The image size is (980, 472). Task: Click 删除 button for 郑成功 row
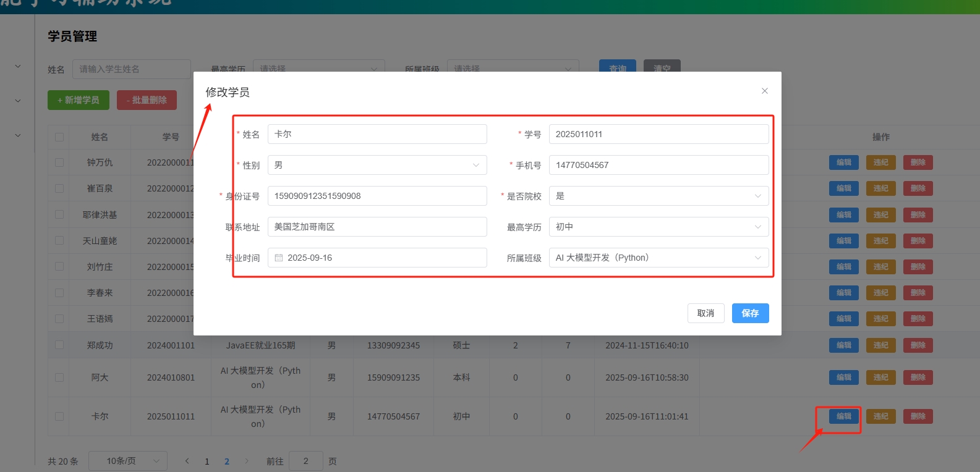click(918, 345)
